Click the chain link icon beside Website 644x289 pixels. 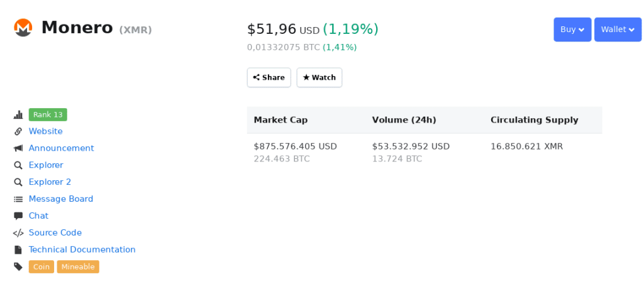[18, 132]
